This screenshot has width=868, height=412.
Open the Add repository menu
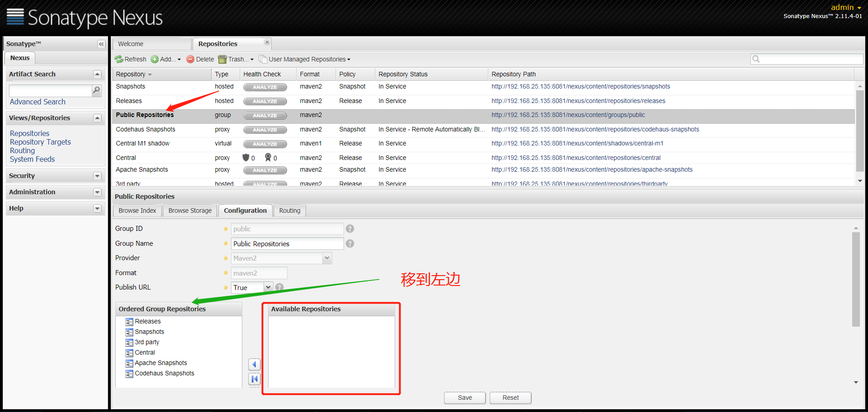(165, 59)
